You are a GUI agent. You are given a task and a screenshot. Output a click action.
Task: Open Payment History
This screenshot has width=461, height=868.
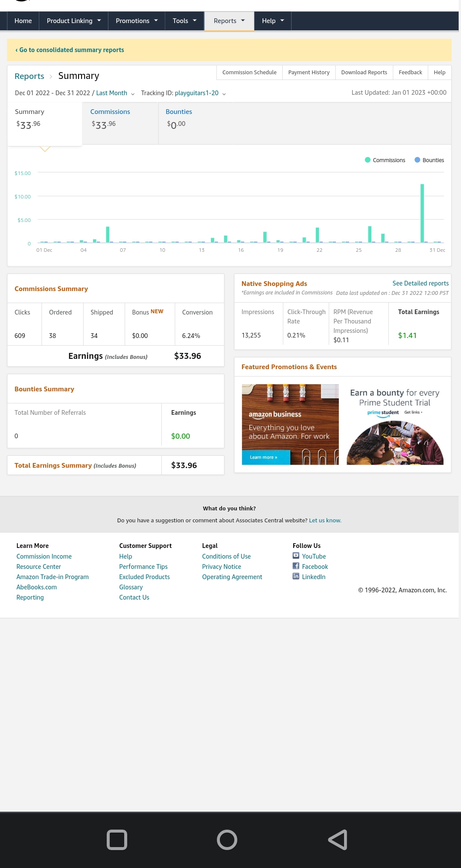click(x=309, y=73)
